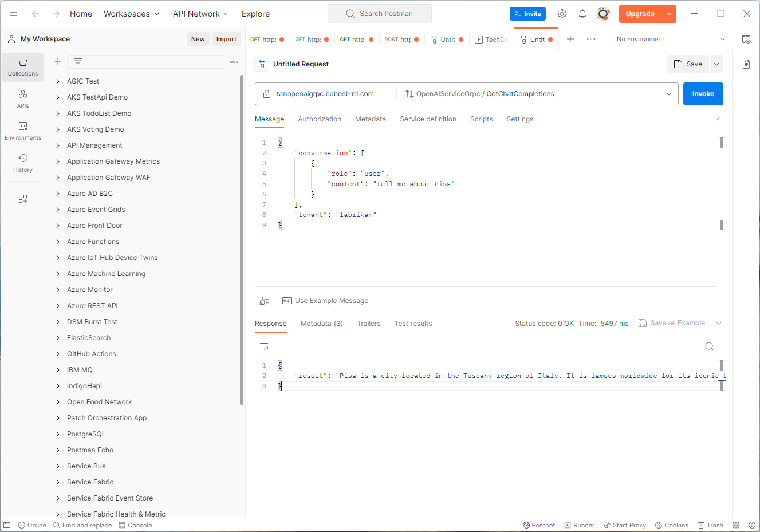Click the Search Postman field
760x532 pixels.
click(x=380, y=14)
